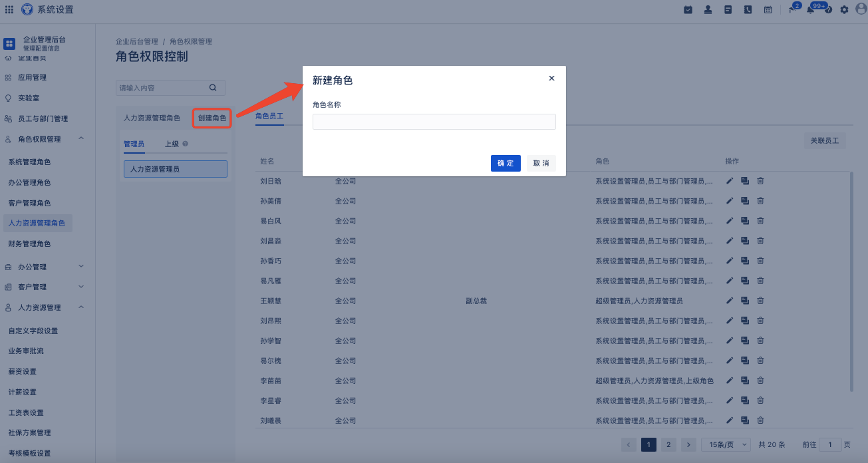
Task: Open 应用管理 in the sidebar
Action: [x=32, y=77]
